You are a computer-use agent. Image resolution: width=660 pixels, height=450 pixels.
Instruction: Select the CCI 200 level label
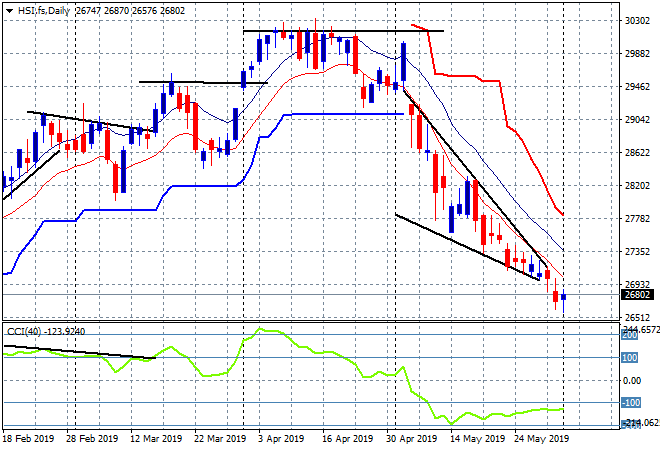pos(630,335)
